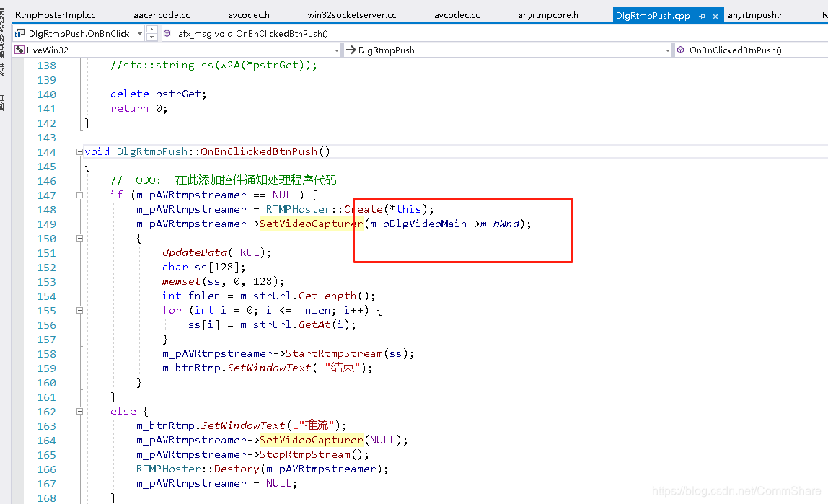Open the anyrtmpcore.h tab
Image resolution: width=828 pixels, height=504 pixels.
pyautogui.click(x=547, y=14)
